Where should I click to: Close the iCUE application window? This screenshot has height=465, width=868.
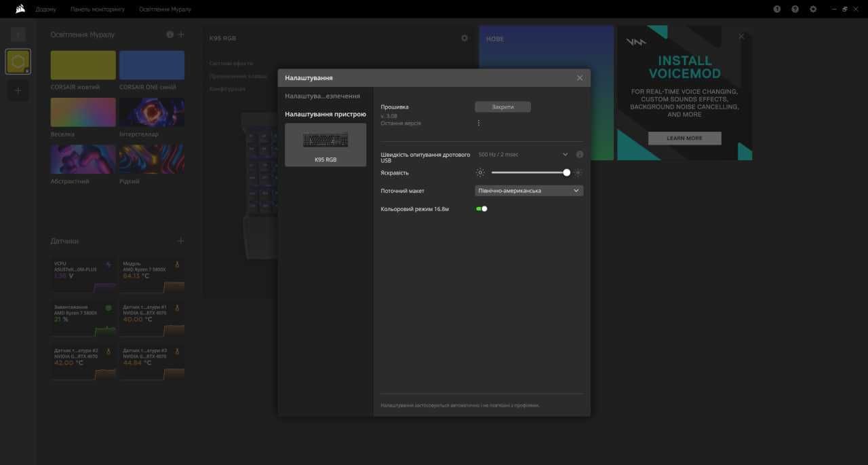(x=856, y=9)
